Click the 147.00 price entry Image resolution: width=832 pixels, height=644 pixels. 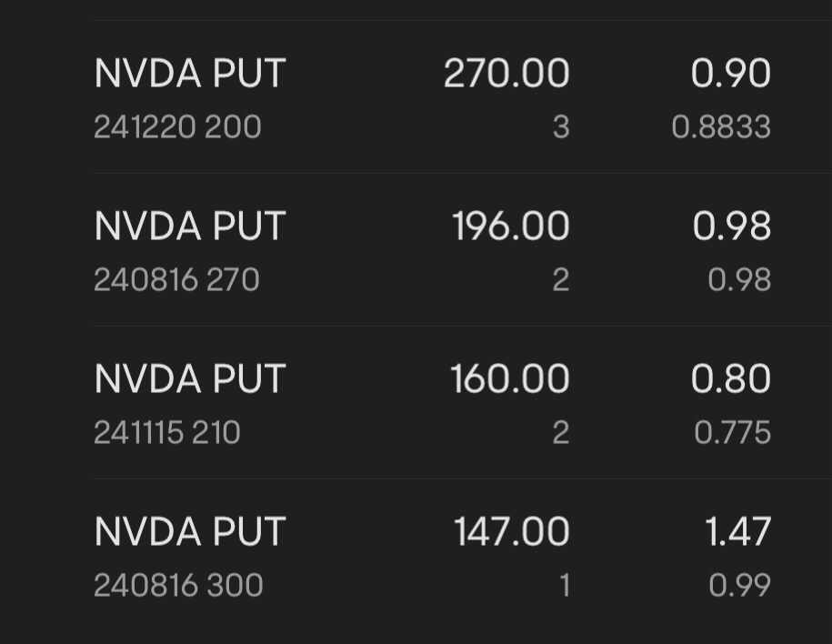[x=510, y=531]
